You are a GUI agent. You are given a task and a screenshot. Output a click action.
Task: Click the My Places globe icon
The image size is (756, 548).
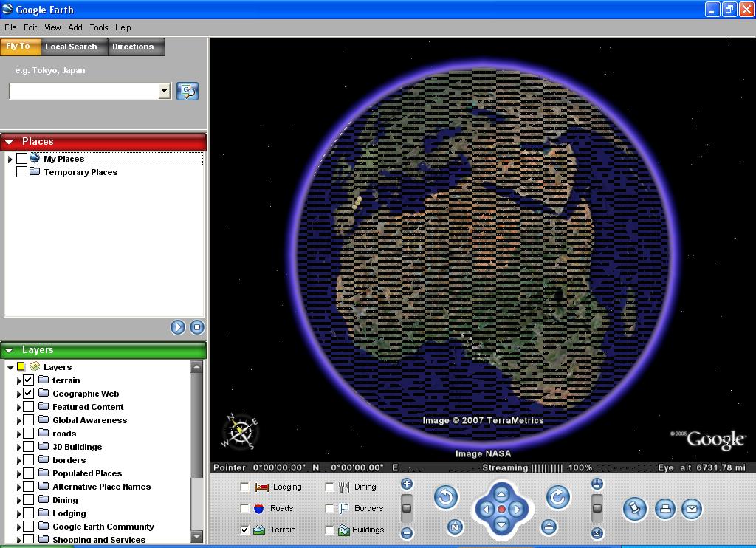35,158
